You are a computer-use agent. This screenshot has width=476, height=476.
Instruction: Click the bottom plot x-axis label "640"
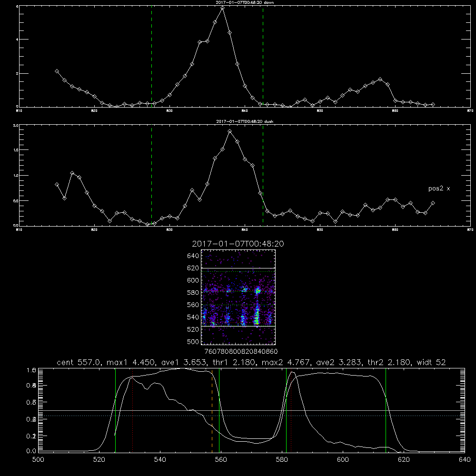click(465, 459)
